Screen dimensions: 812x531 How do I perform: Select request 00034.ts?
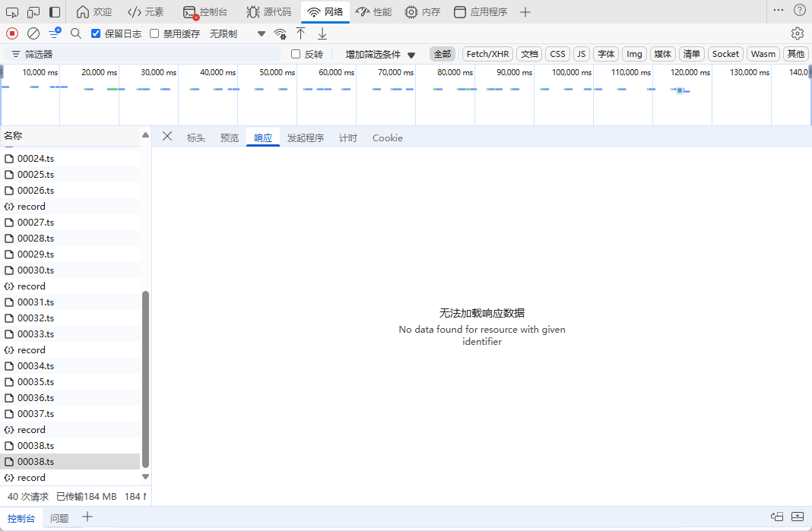[x=70, y=366]
